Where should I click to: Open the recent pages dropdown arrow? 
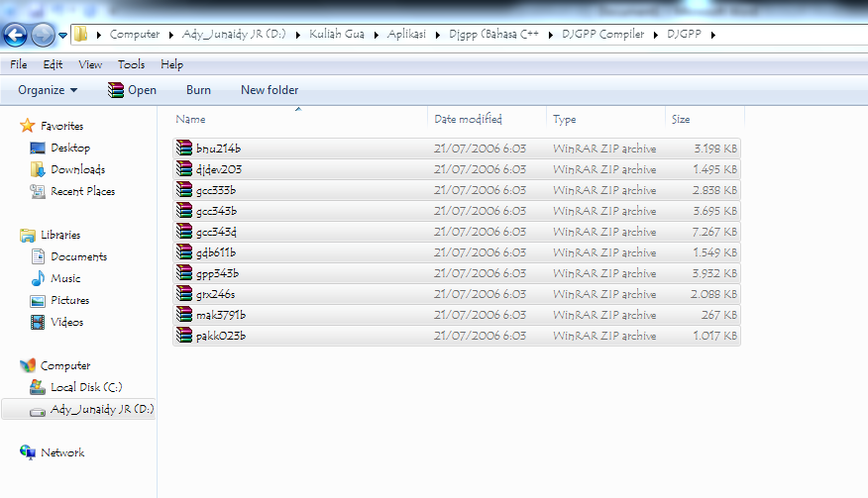pyautogui.click(x=62, y=36)
